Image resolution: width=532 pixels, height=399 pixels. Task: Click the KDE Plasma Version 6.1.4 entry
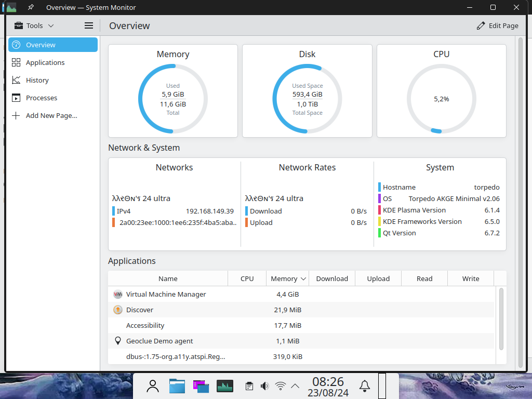pyautogui.click(x=439, y=210)
